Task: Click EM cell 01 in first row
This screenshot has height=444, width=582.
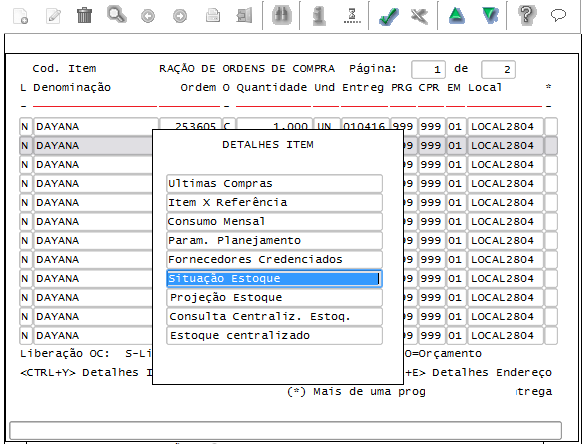Action: 455,127
